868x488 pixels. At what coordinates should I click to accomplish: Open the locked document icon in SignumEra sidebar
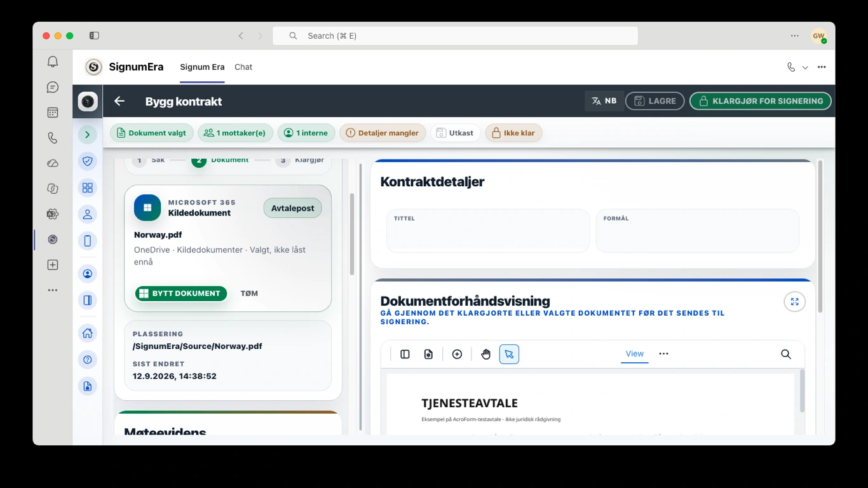[88, 386]
